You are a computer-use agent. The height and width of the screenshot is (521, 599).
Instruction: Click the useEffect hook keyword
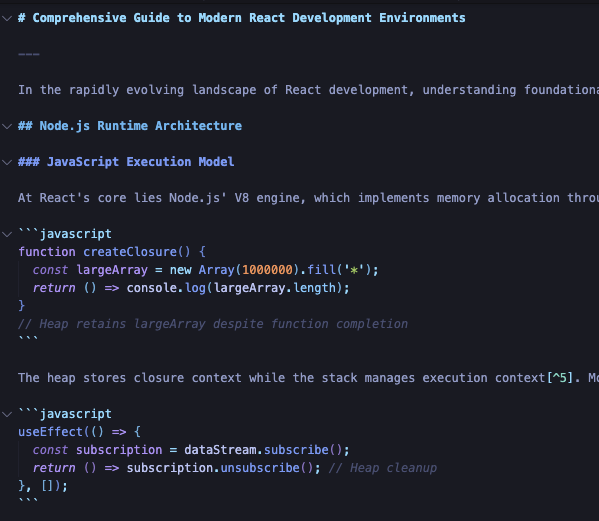coord(50,432)
